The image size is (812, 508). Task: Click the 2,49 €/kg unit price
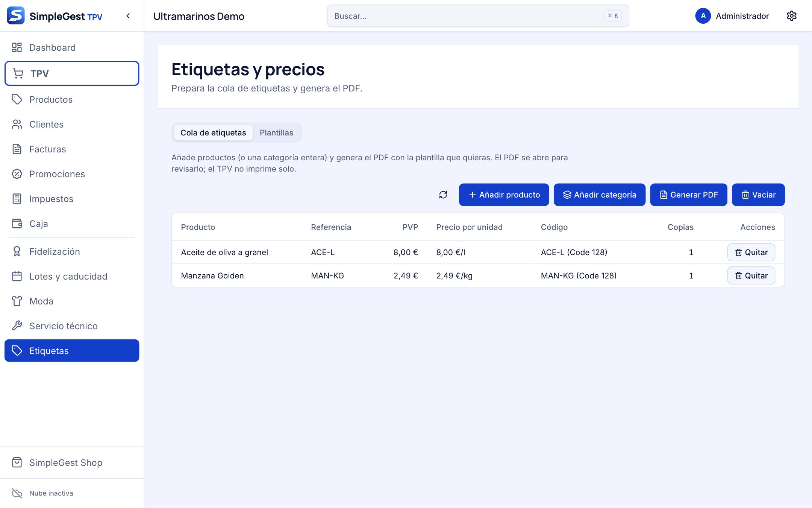454,276
